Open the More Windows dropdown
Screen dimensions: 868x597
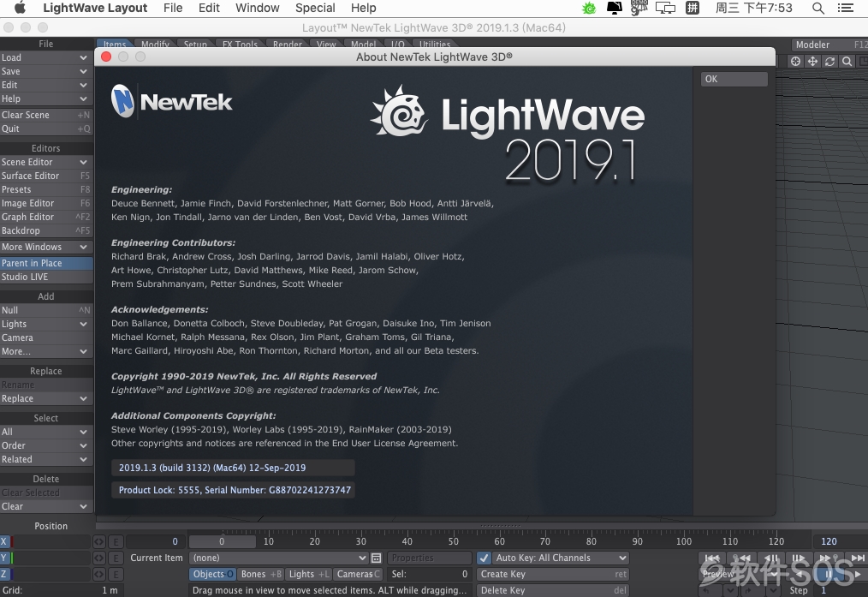click(46, 247)
